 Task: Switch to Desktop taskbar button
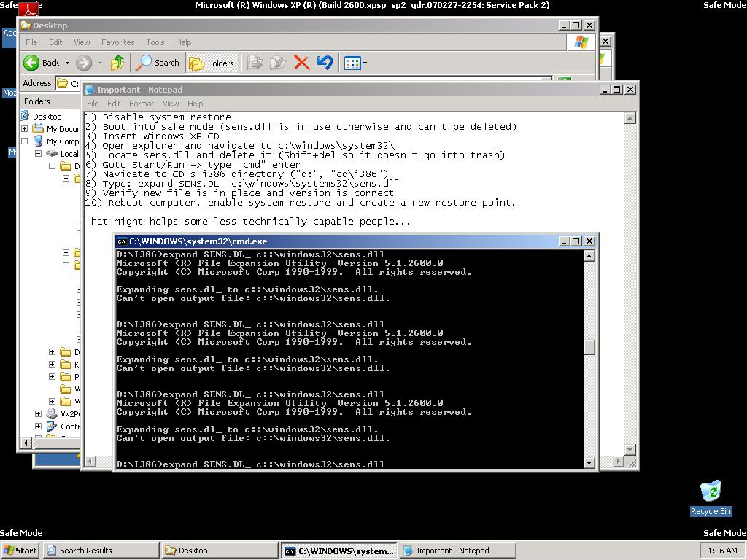[220, 551]
